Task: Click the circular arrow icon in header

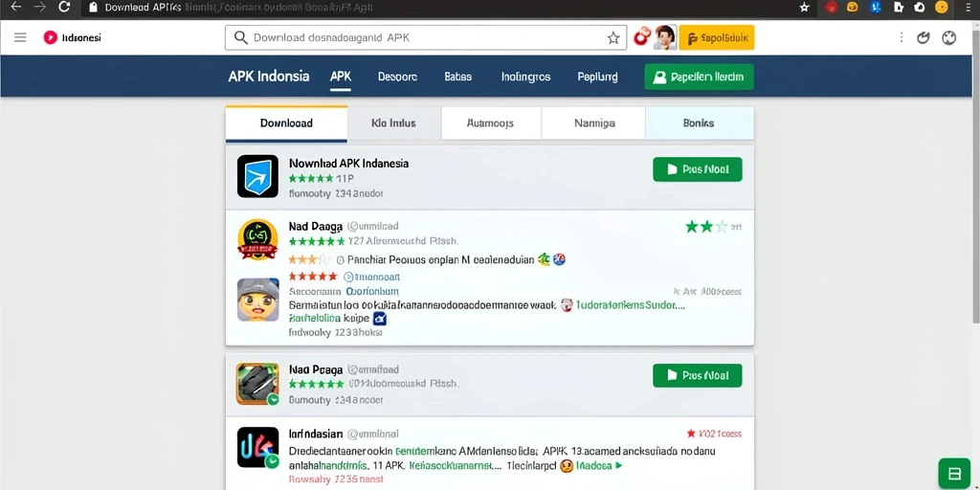Action: (x=924, y=37)
